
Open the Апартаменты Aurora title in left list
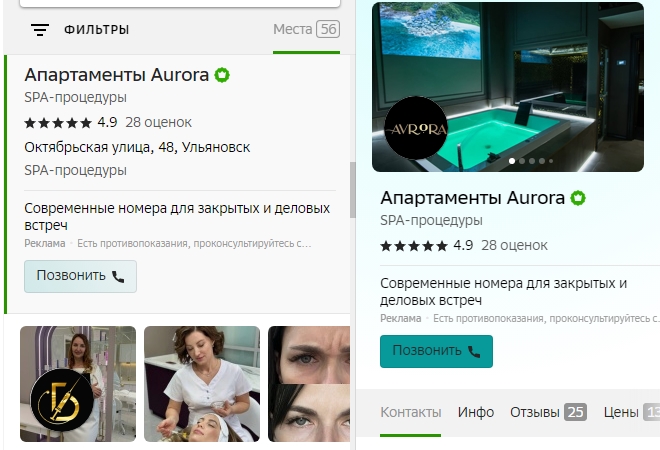pos(116,75)
